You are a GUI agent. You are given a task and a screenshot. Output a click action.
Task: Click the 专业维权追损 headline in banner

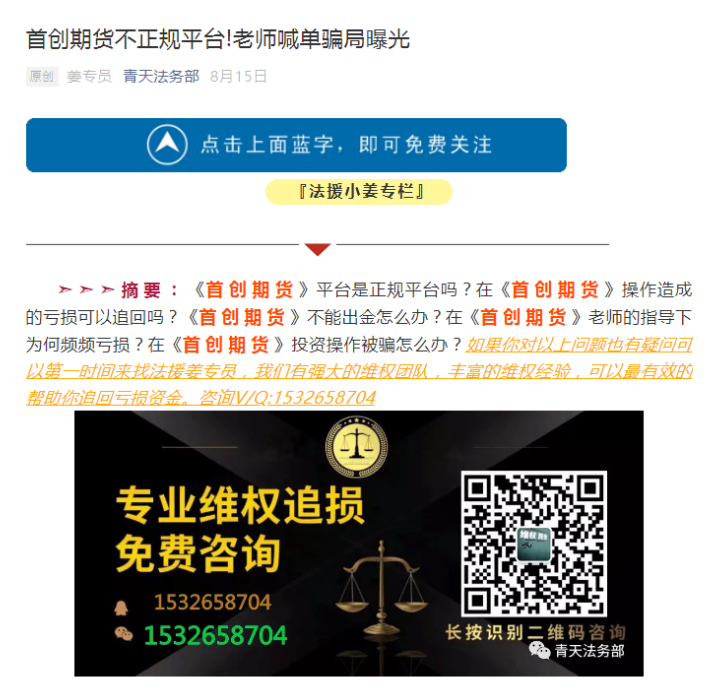click(240, 505)
